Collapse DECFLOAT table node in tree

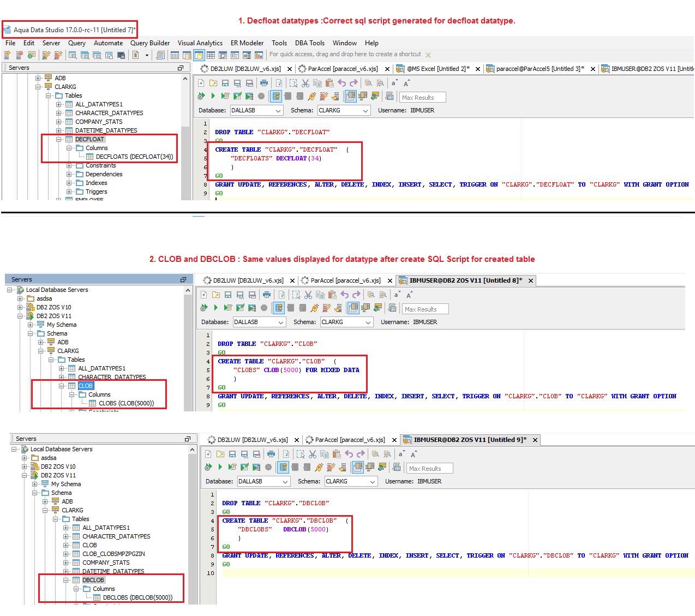[59, 139]
